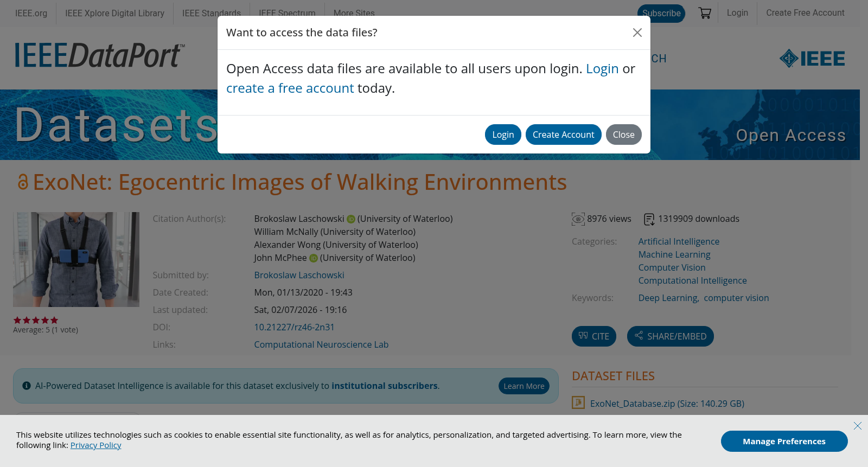Click Manage Preferences cookie button
Screen dimensions: 868x467
pyautogui.click(x=784, y=442)
